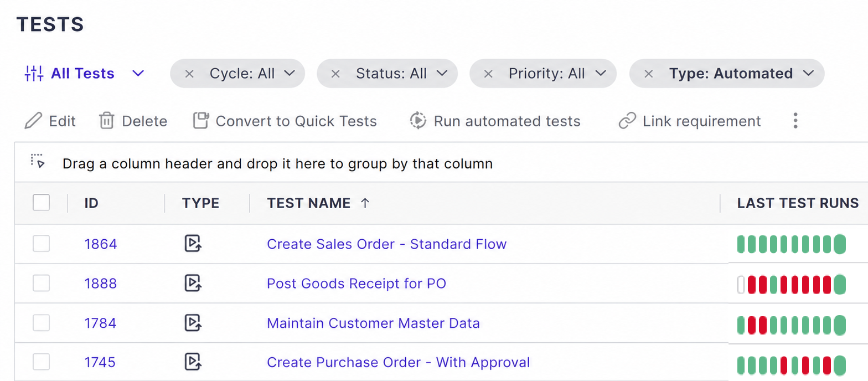Click the automated type icon for test 1745
This screenshot has height=381, width=868.
coord(193,362)
